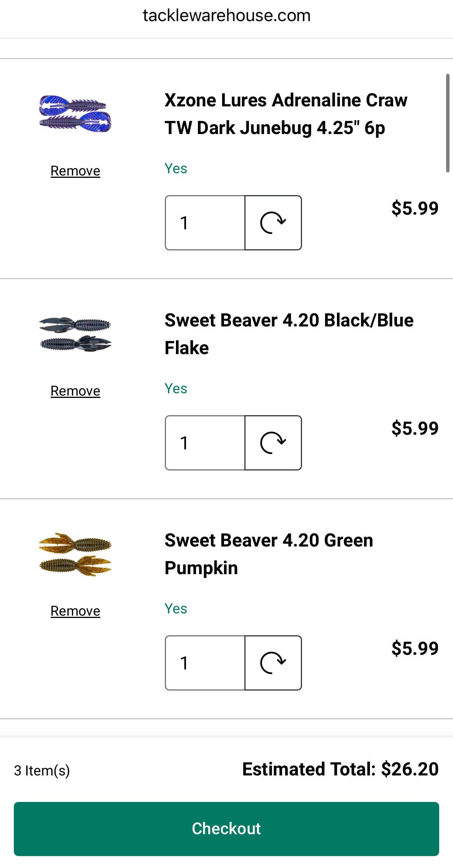Image resolution: width=453 pixels, height=868 pixels.
Task: Open Xzone Adrenaline Craw product thumbnail
Action: [x=75, y=114]
